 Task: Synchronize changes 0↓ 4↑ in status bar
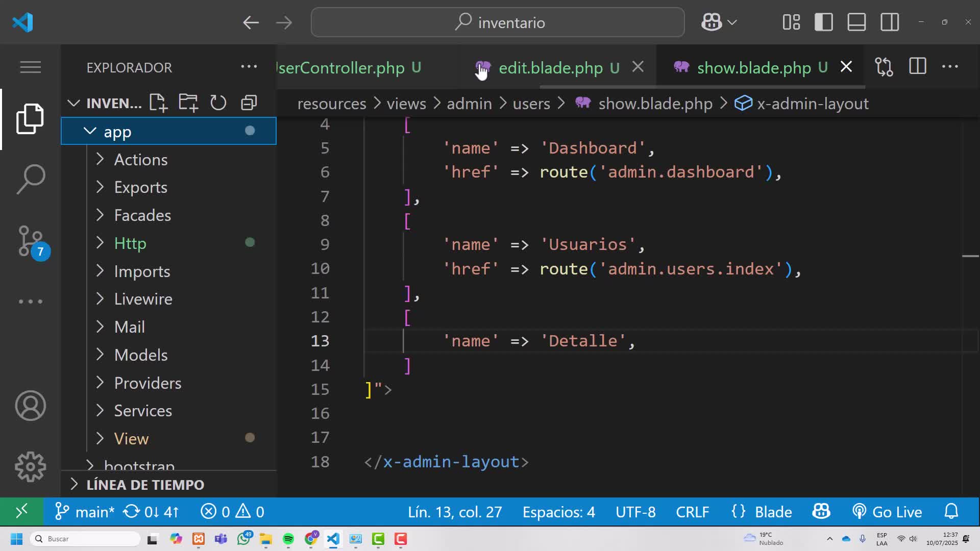coord(152,512)
